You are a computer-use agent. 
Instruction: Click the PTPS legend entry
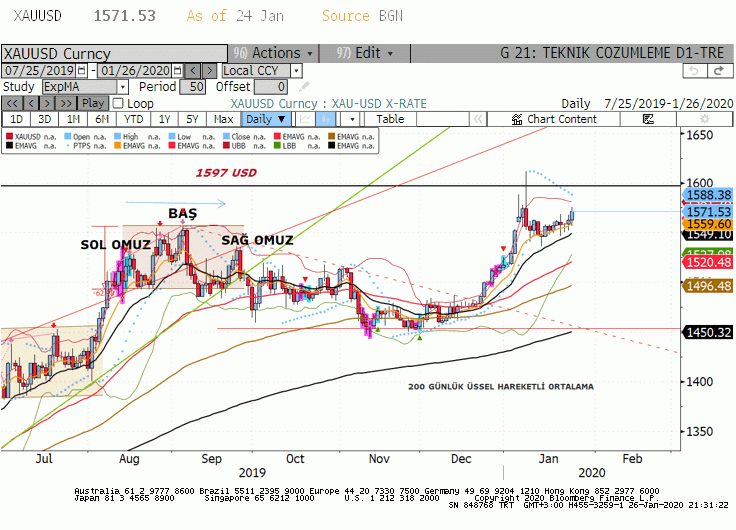(85, 146)
